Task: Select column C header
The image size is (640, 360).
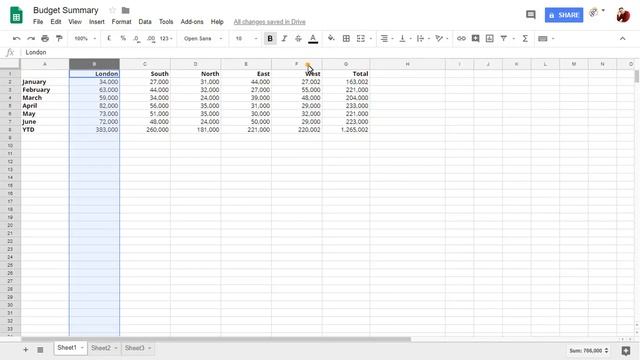Action: 145,64
